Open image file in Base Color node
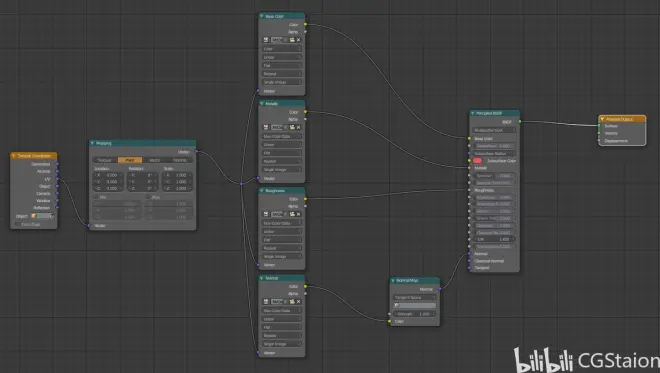Viewport: 660px width, 373px height. click(x=292, y=40)
